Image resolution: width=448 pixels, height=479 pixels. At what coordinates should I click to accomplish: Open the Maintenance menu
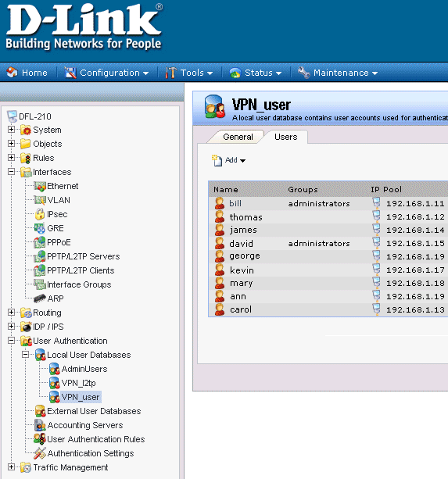click(338, 73)
